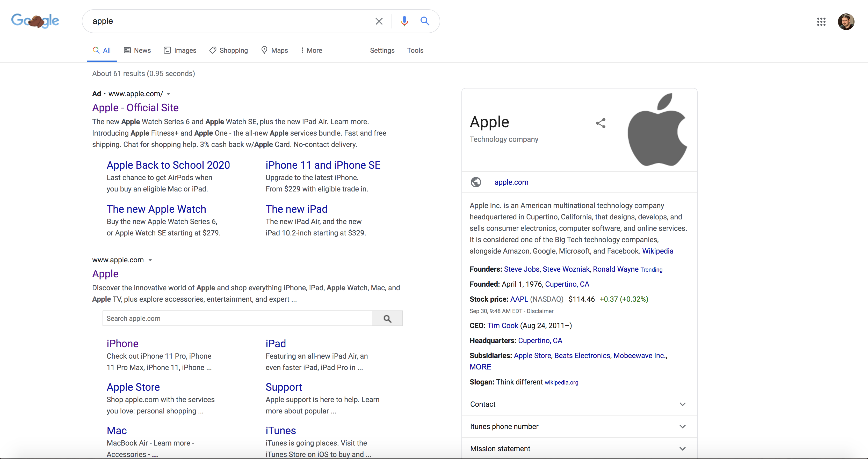Click the globe icon beside apple.com
Image resolution: width=868 pixels, height=459 pixels.
click(476, 182)
